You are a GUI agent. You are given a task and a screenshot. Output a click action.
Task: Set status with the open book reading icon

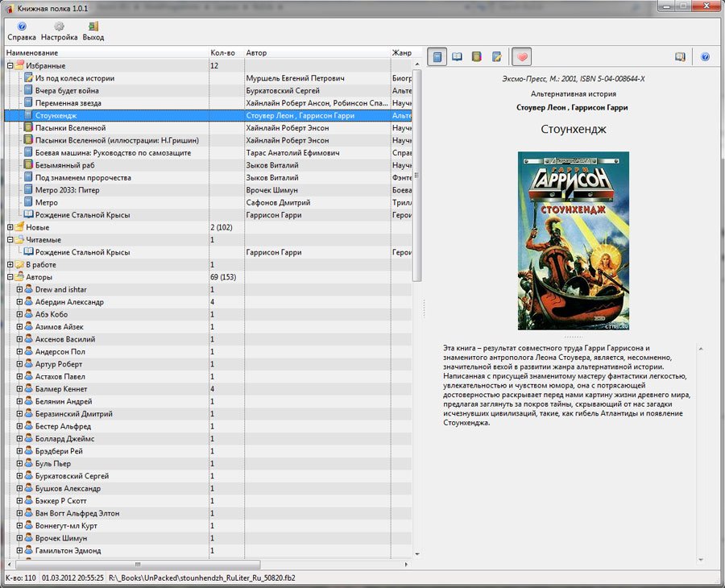tap(457, 57)
